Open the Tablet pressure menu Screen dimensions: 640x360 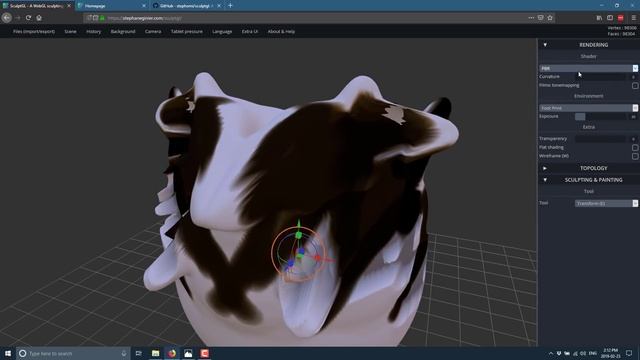click(187, 31)
